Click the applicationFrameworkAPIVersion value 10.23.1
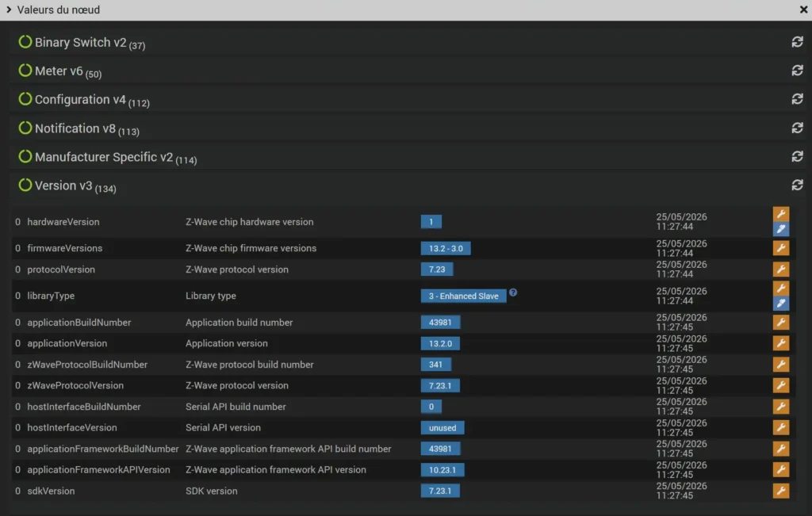This screenshot has width=812, height=516. coord(442,470)
